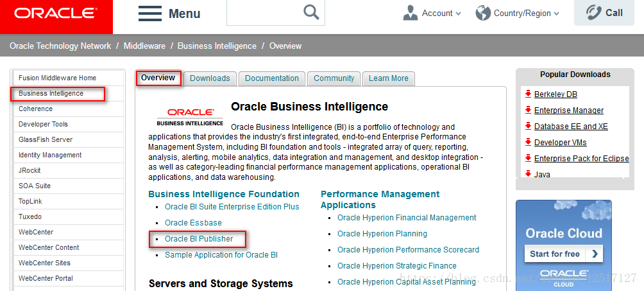Viewport: 644px width, 291px height.
Task: Click download arrow icon beside Berkeley DB
Action: point(528,94)
